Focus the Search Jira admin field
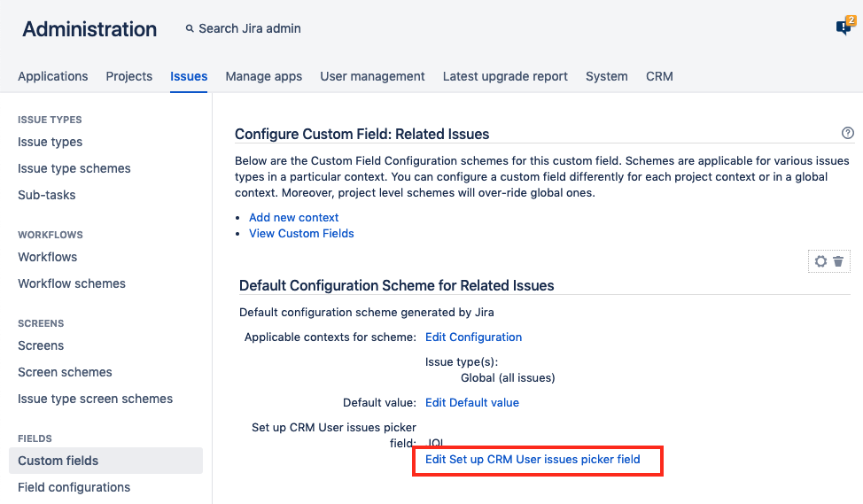 (x=250, y=28)
